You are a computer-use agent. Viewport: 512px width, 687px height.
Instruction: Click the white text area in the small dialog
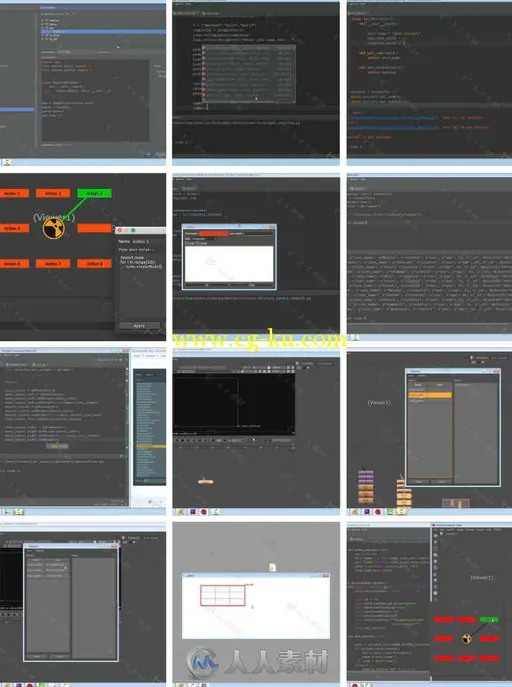(229, 264)
